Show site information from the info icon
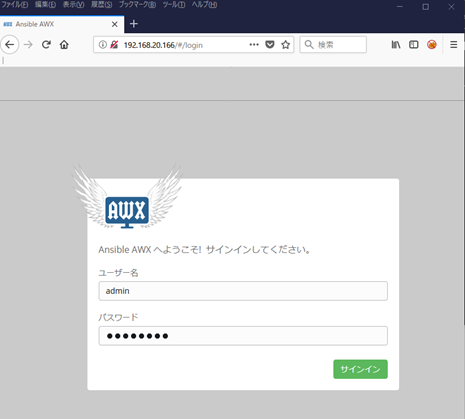Image resolution: width=465 pixels, height=419 pixels. click(x=103, y=44)
